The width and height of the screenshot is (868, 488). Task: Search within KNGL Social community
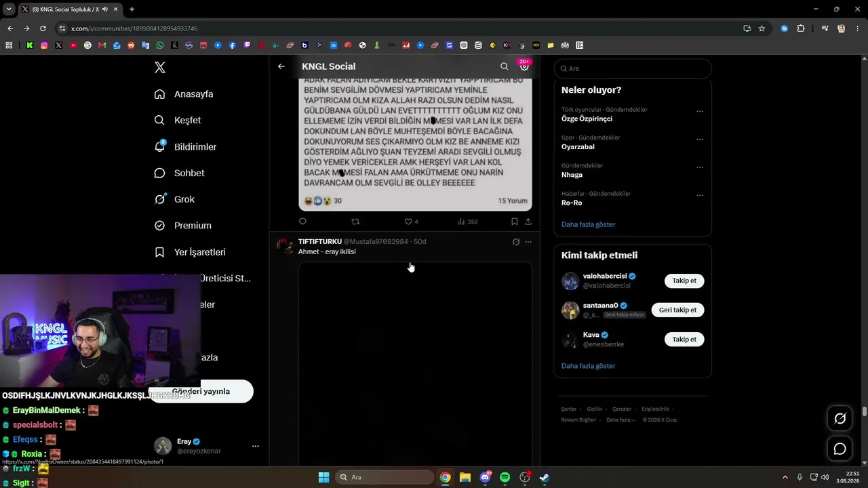click(504, 66)
